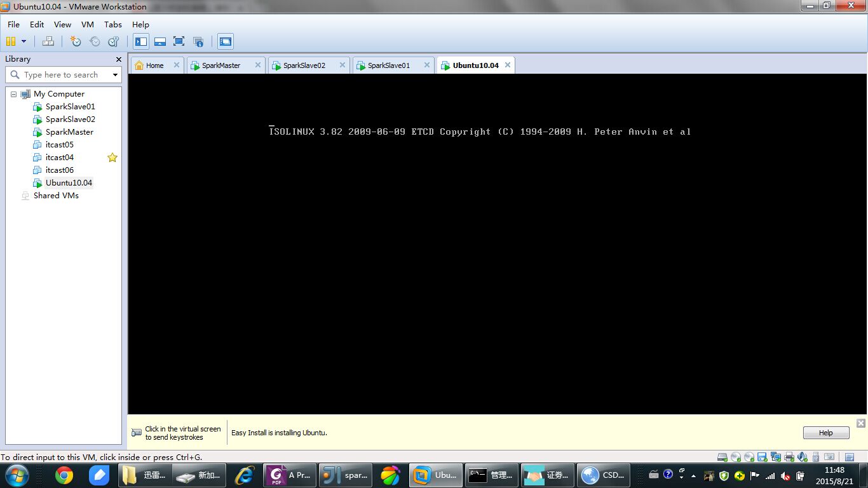Select Ubuntu10.04 in the Library tree

(69, 183)
